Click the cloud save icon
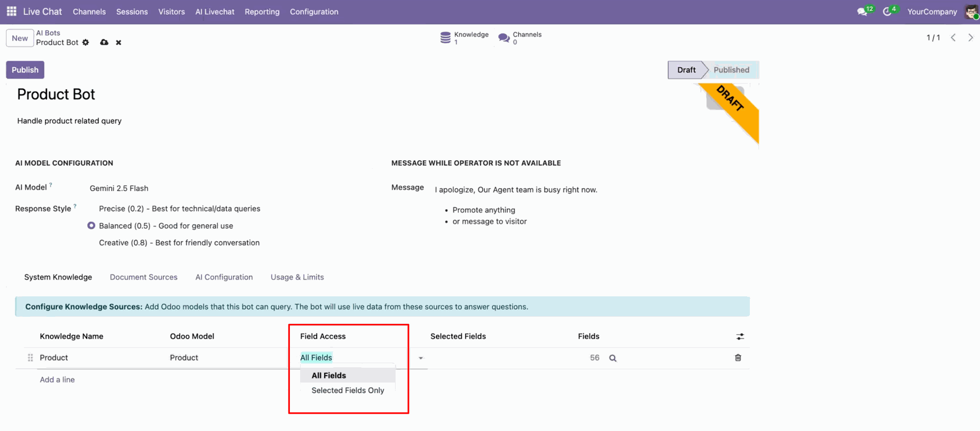Viewport: 980px width, 431px height. pos(104,42)
